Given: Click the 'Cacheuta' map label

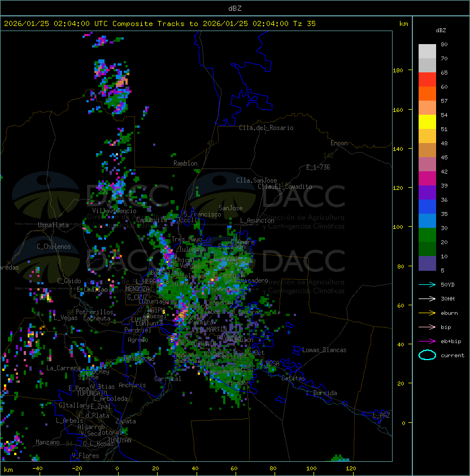Looking at the screenshot, I should 97,318.
